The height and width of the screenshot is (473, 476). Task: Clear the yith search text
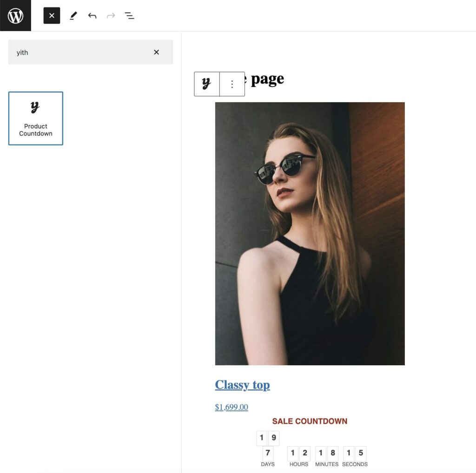click(x=156, y=52)
